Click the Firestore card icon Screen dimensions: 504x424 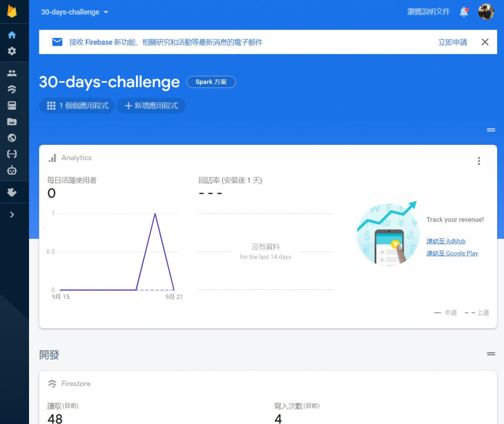click(52, 384)
